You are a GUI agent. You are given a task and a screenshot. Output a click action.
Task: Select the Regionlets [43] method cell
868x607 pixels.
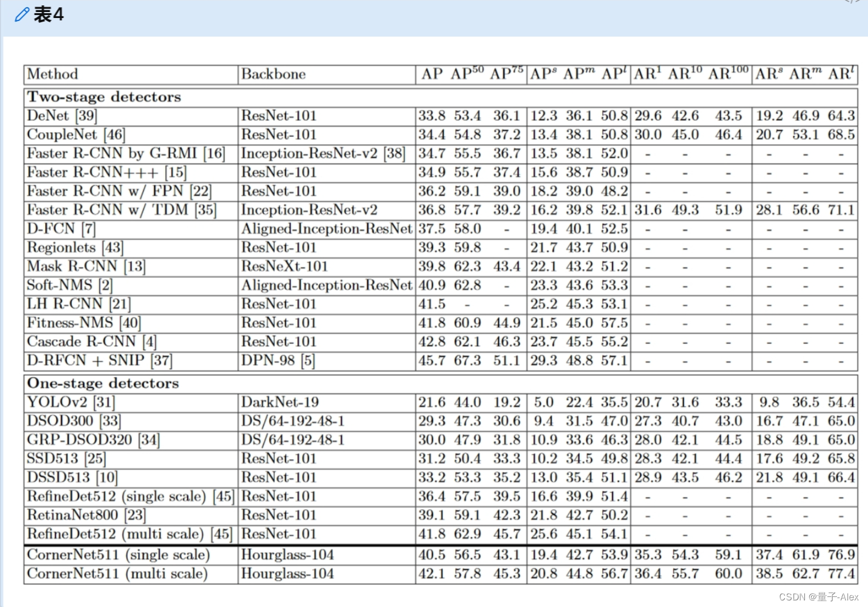pos(75,248)
